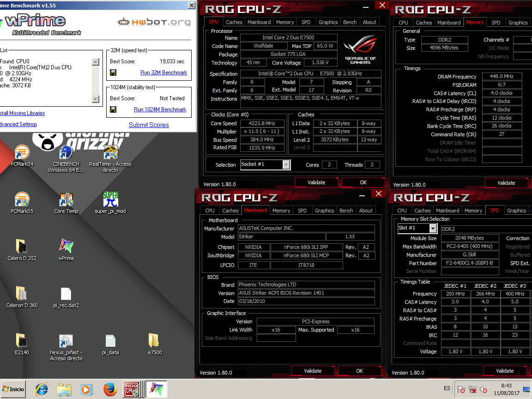Open Windows Media Player from the taskbar
The image size is (532, 399).
point(86,389)
